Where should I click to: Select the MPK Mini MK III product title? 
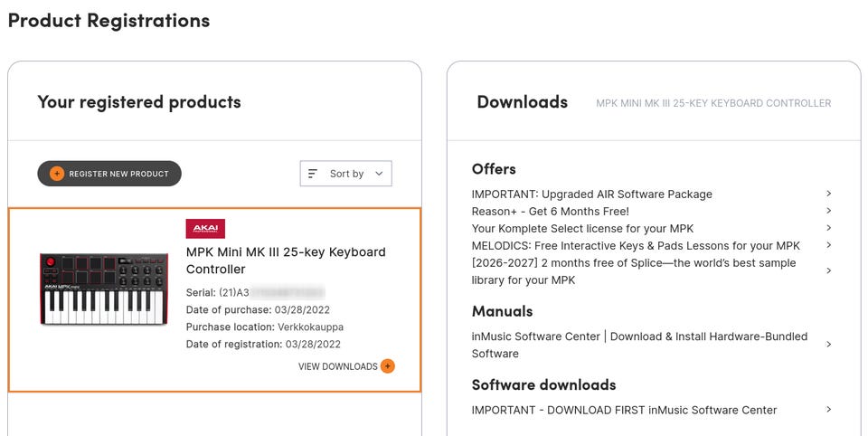point(286,261)
